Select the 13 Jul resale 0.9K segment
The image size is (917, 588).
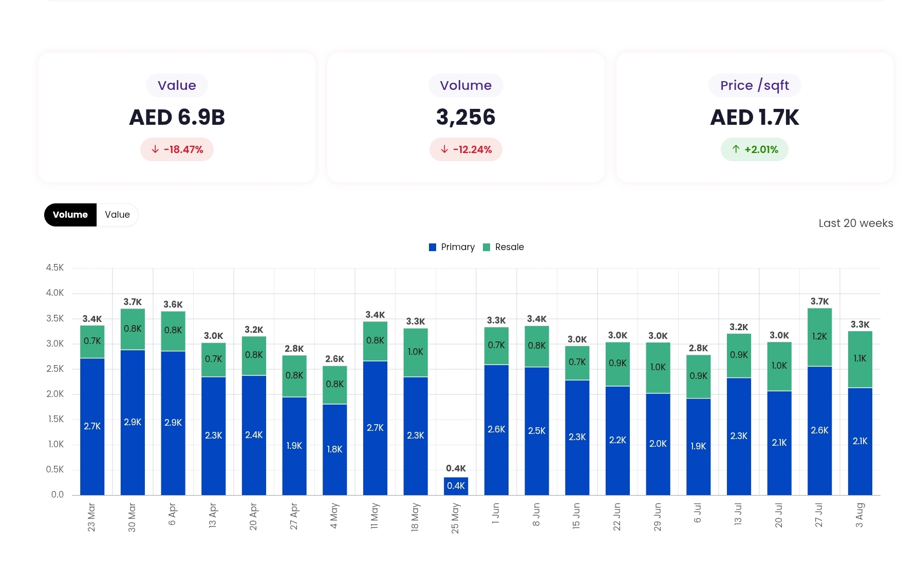pyautogui.click(x=739, y=356)
